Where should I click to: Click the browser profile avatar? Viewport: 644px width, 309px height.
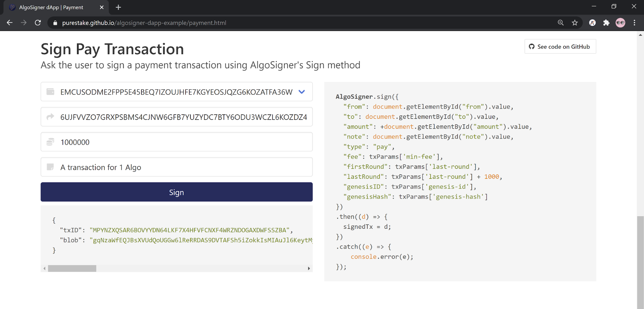620,23
